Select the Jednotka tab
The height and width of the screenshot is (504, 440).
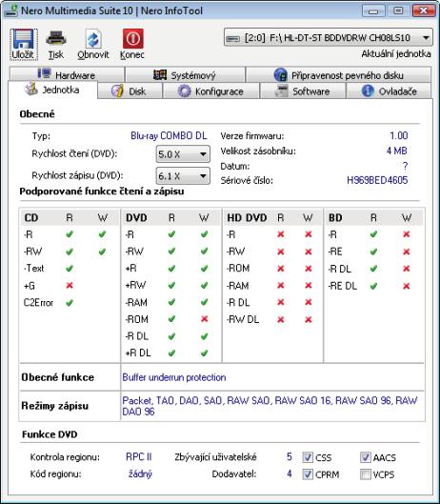click(x=52, y=90)
